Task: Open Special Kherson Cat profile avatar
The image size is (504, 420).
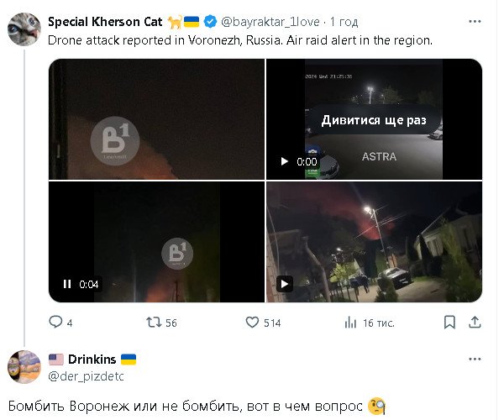Action: click(24, 29)
